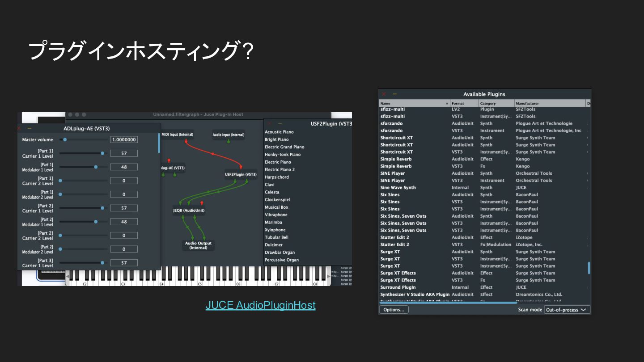Sort plugins by the Format column header
The width and height of the screenshot is (644, 362).
click(465, 103)
